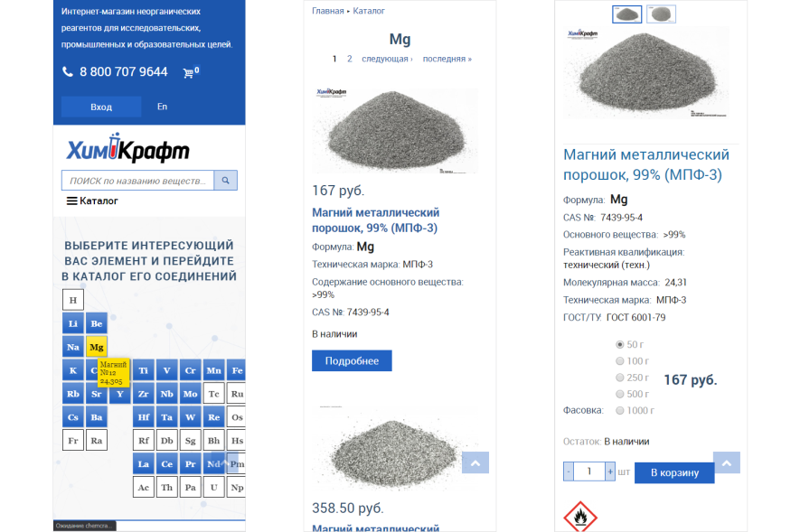Select element W in periodic table

(x=191, y=417)
